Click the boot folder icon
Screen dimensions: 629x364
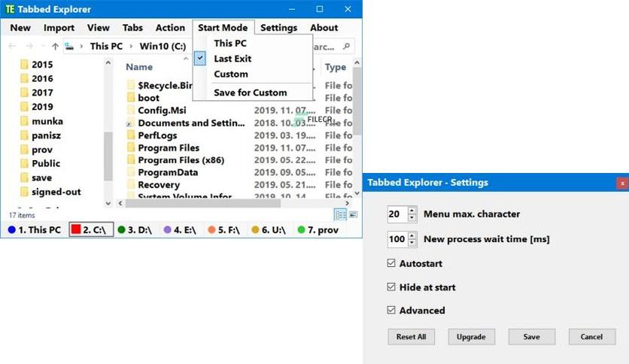pos(131,98)
